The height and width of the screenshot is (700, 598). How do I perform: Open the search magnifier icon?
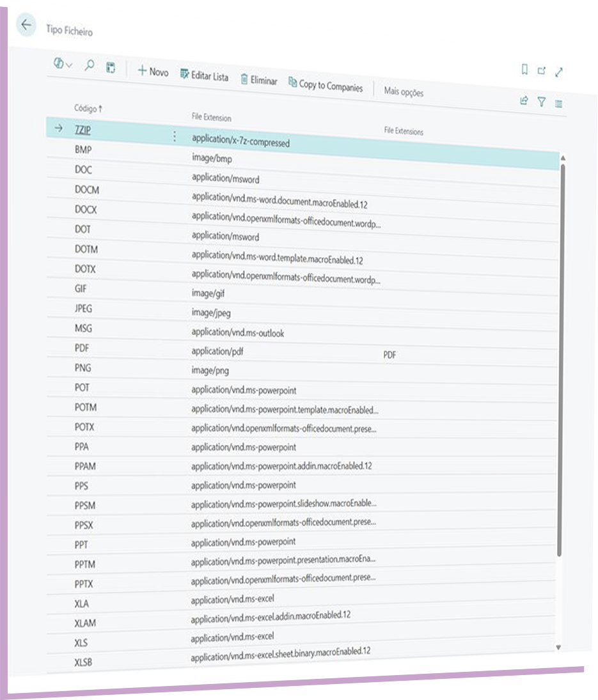tap(90, 65)
